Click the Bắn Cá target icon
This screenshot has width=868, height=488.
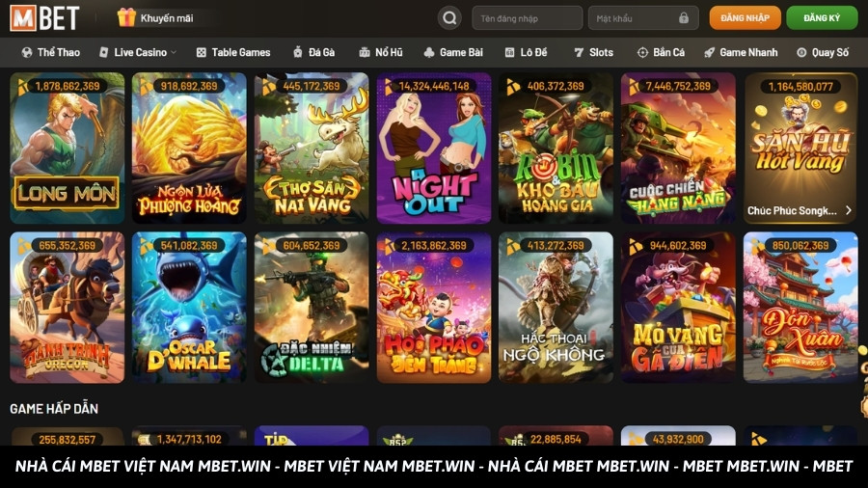click(642, 52)
